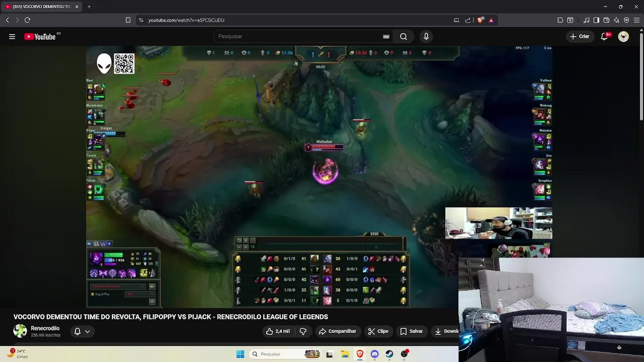
Task: Reload the page in the browser
Action: pyautogui.click(x=27, y=20)
